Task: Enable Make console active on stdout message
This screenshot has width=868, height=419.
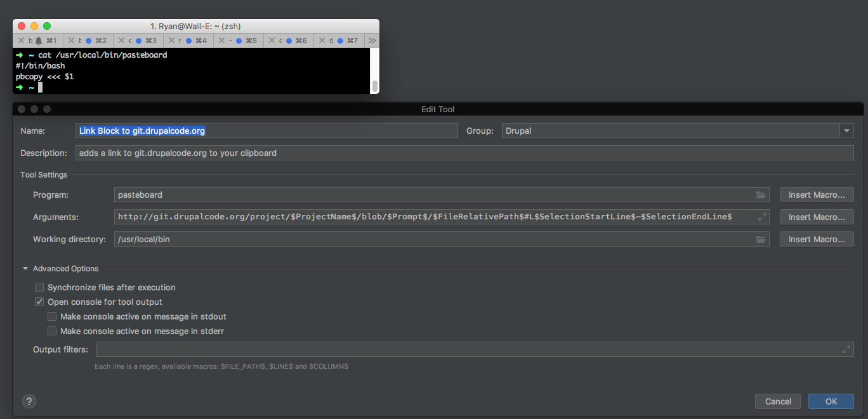Action: pos(52,316)
